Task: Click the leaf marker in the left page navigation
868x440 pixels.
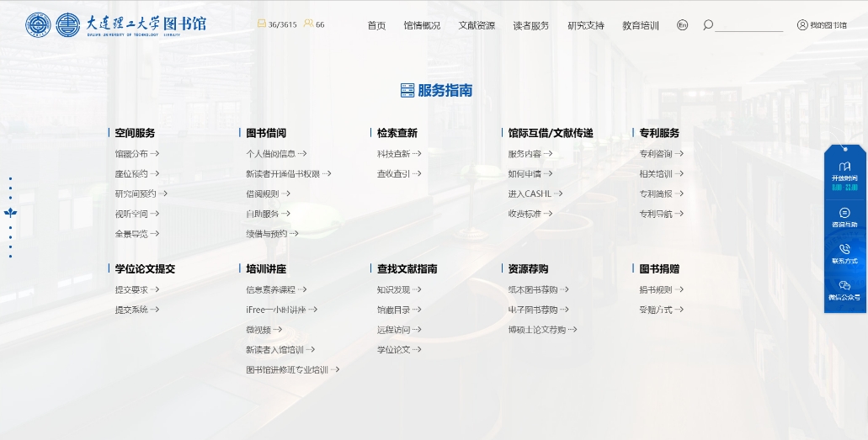Action: pyautogui.click(x=10, y=213)
